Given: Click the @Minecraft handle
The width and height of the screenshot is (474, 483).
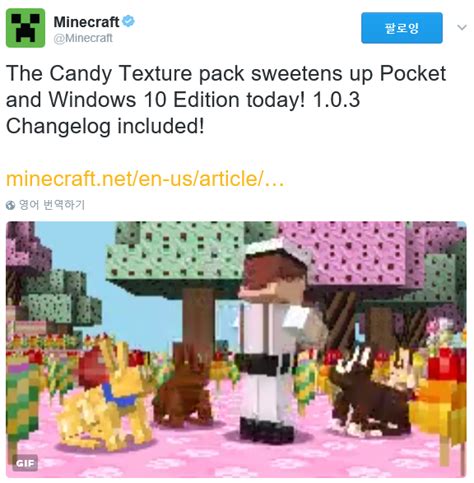Looking at the screenshot, I should (83, 38).
